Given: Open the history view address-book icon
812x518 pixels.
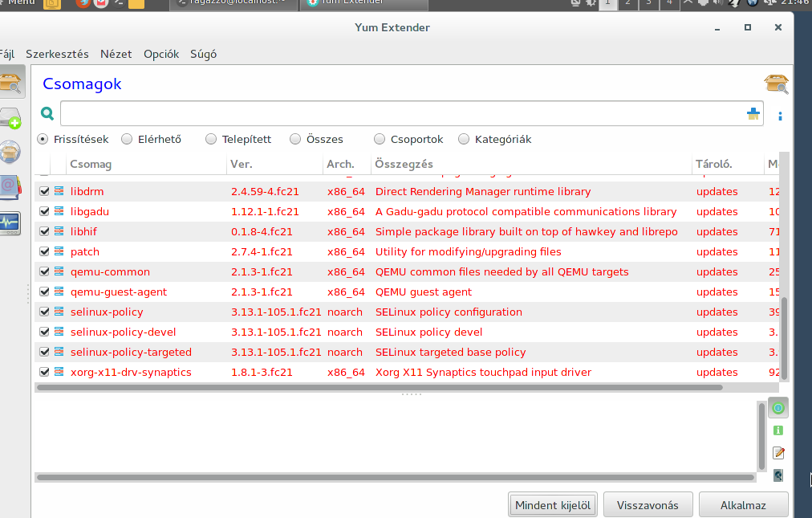Looking at the screenshot, I should (x=10, y=187).
